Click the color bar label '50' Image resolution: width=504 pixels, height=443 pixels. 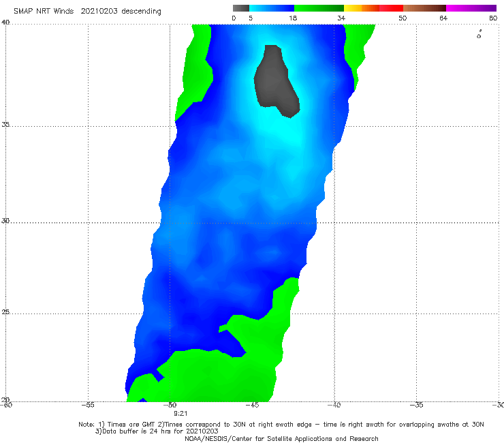click(403, 18)
